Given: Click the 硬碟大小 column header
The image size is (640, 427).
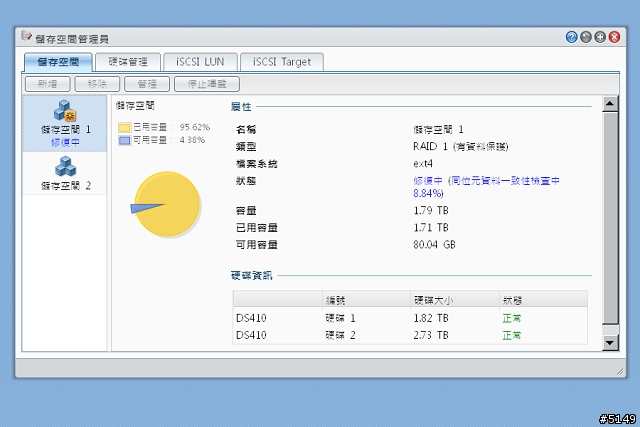Looking at the screenshot, I should click(455, 300).
